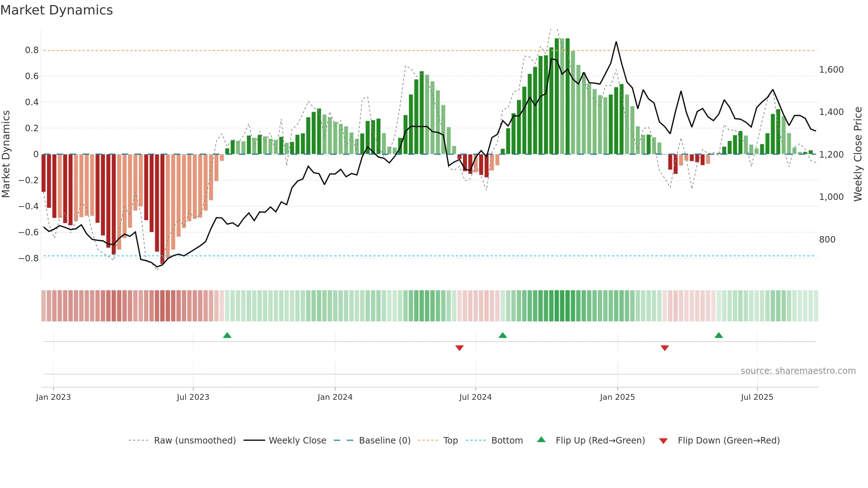Toggle the Flip Up (Red→Green) legend entry
The width and height of the screenshot is (868, 488).
(591, 440)
